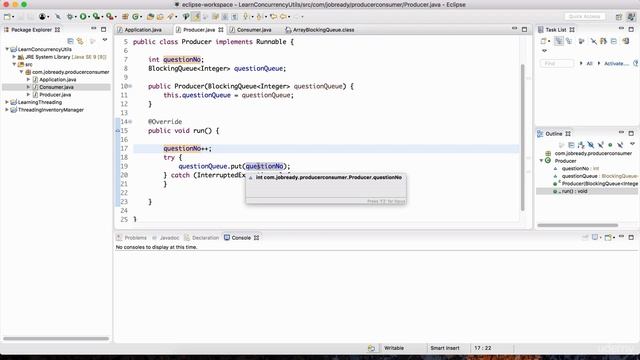
Task: Minimize the Package Explorer view
Action: 93,29
